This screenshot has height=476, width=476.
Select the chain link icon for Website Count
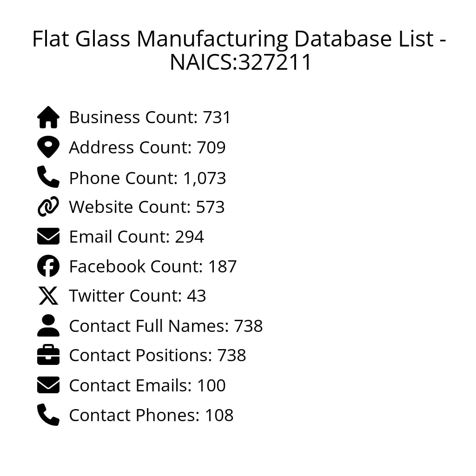click(x=48, y=207)
